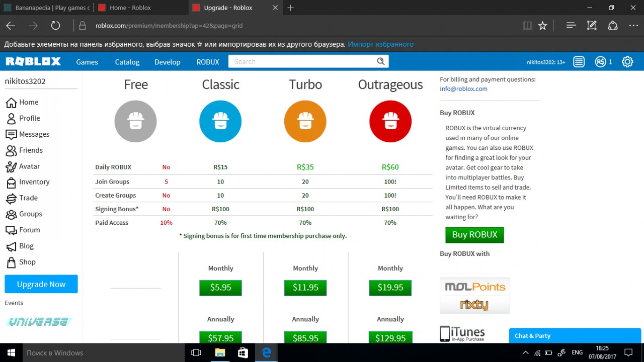Click the green Buy ROBUX button
The image size is (644, 362).
click(x=474, y=235)
